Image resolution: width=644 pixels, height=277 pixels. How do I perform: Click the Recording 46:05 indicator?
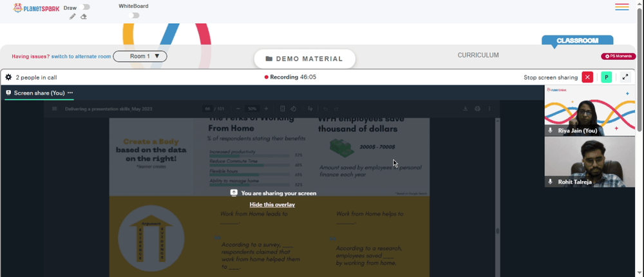point(290,77)
